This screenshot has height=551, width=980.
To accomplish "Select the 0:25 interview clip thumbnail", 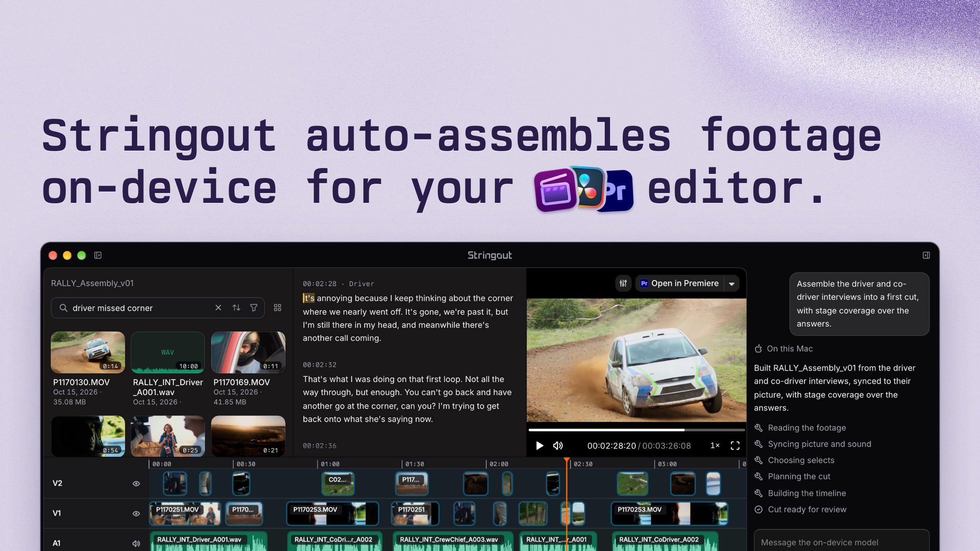I will (167, 436).
